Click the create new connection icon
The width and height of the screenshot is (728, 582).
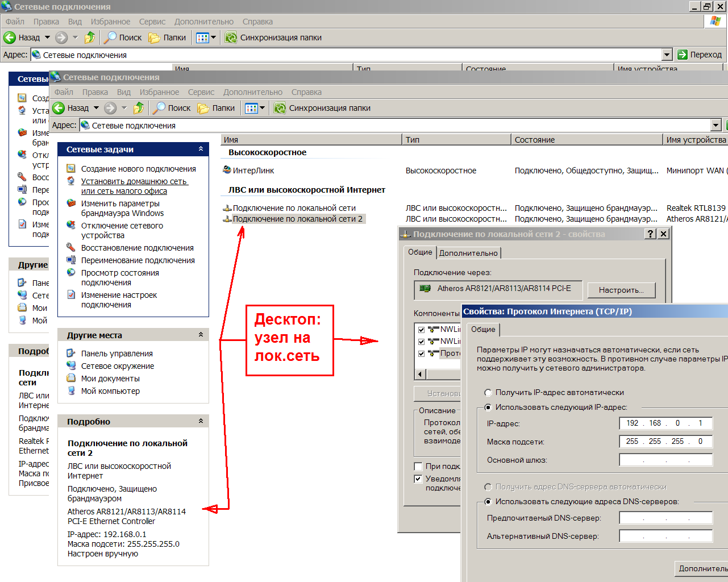pyautogui.click(x=71, y=169)
